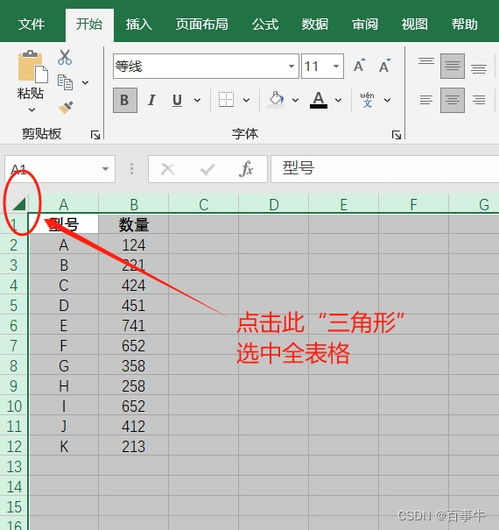Click cell containing 数量
This screenshot has width=499, height=530.
point(134,224)
